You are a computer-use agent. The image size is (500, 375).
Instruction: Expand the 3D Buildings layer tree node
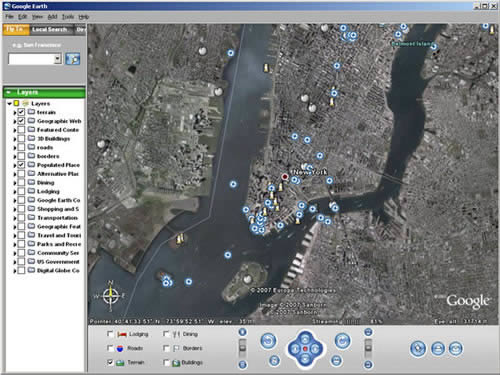tap(14, 139)
